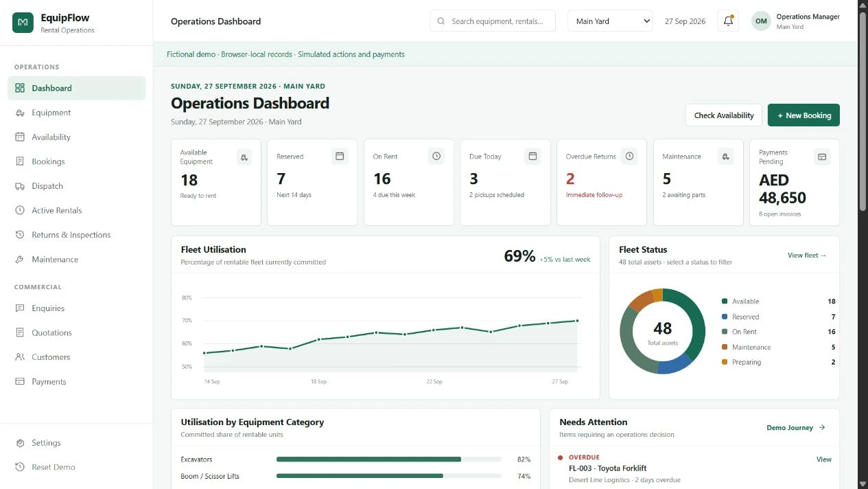868x489 pixels.
Task: Click the Boom / Scissor Lifts utilisation bar
Action: pos(389,476)
